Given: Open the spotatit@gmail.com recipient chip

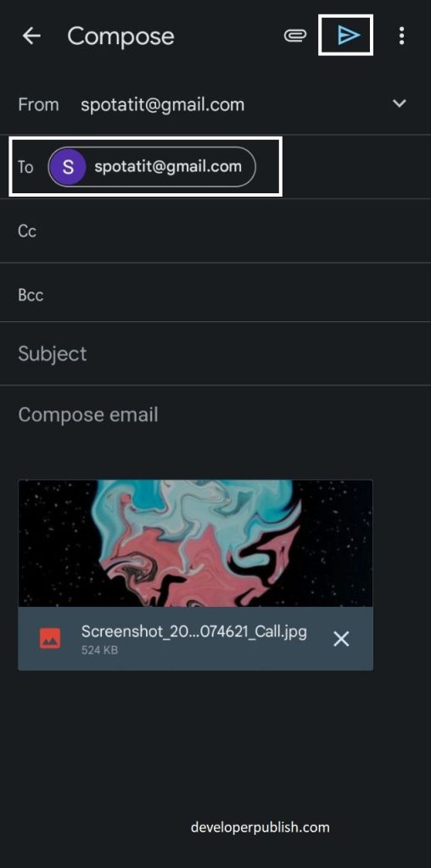Looking at the screenshot, I should click(152, 167).
